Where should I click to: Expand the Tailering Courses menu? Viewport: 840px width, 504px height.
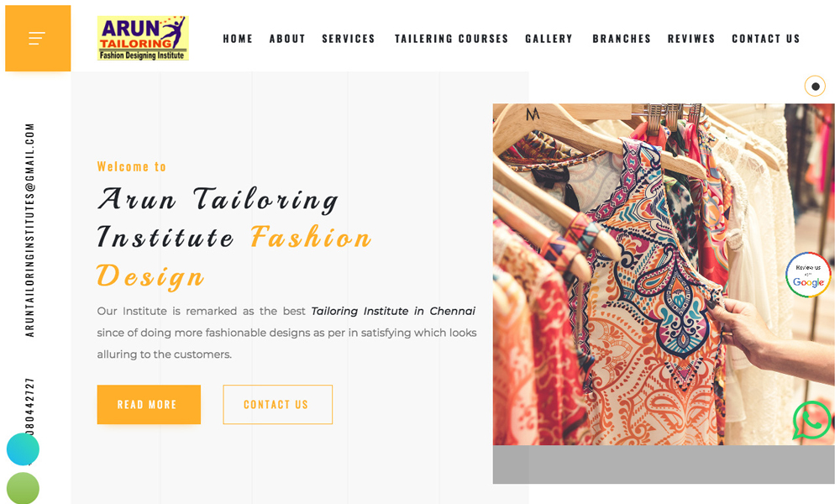[x=451, y=39]
